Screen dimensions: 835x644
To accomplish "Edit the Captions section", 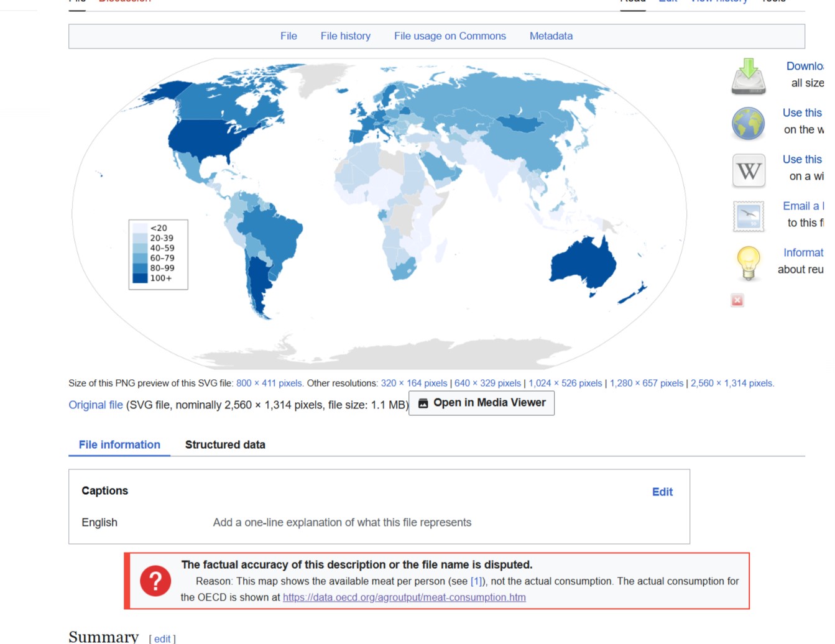I will coord(662,492).
